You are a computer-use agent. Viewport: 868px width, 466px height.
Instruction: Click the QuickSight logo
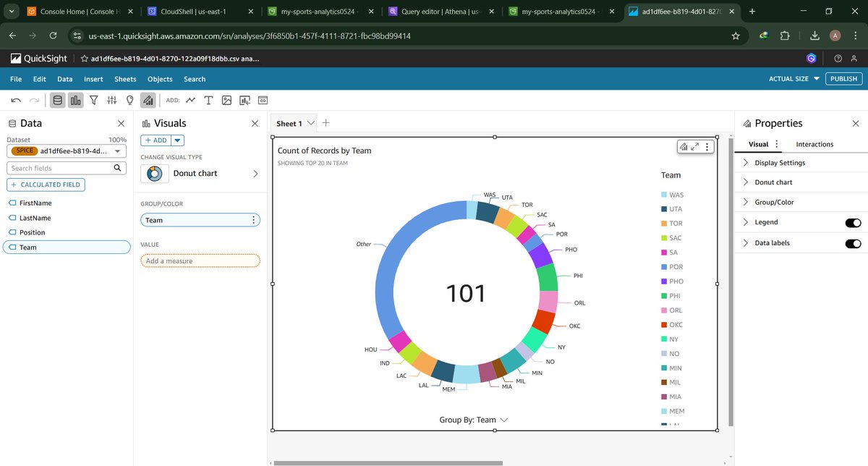coord(40,59)
